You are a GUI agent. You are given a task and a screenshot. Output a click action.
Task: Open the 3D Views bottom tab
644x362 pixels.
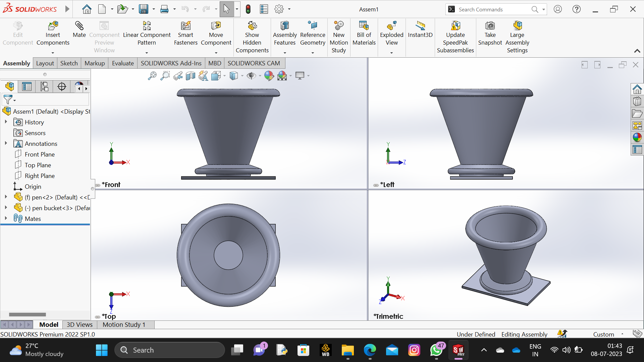point(79,324)
